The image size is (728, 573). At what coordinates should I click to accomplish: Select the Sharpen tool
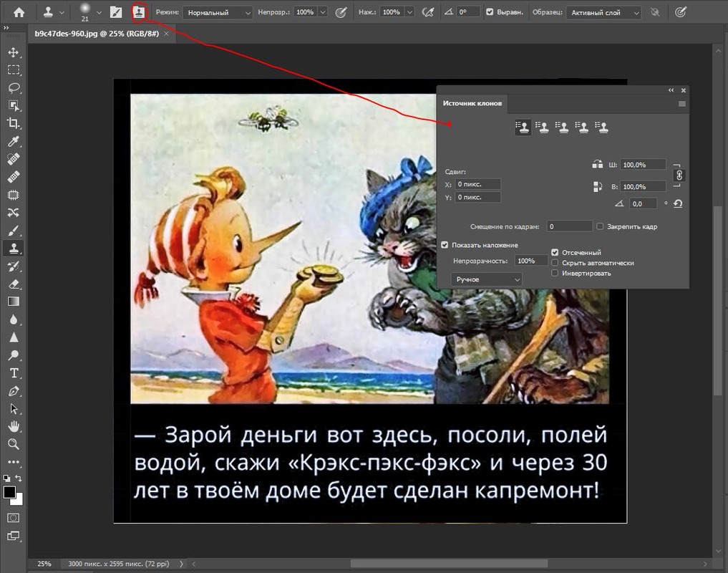pyautogui.click(x=14, y=337)
